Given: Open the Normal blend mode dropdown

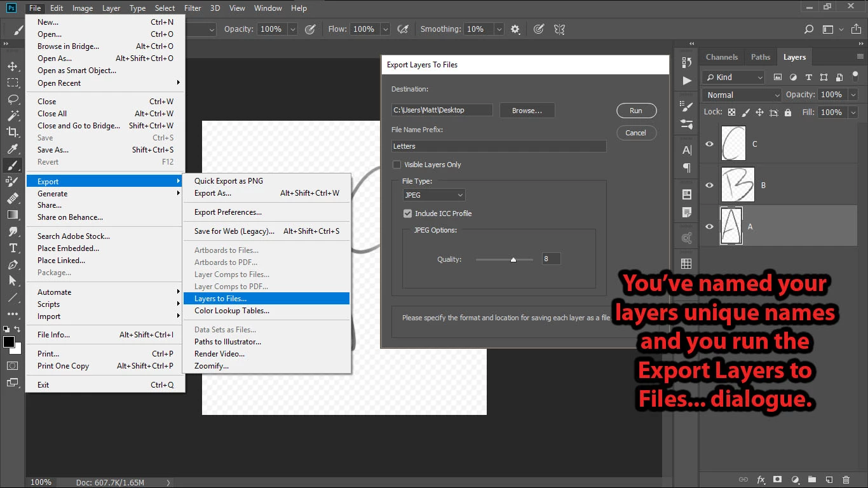Looking at the screenshot, I should point(742,95).
